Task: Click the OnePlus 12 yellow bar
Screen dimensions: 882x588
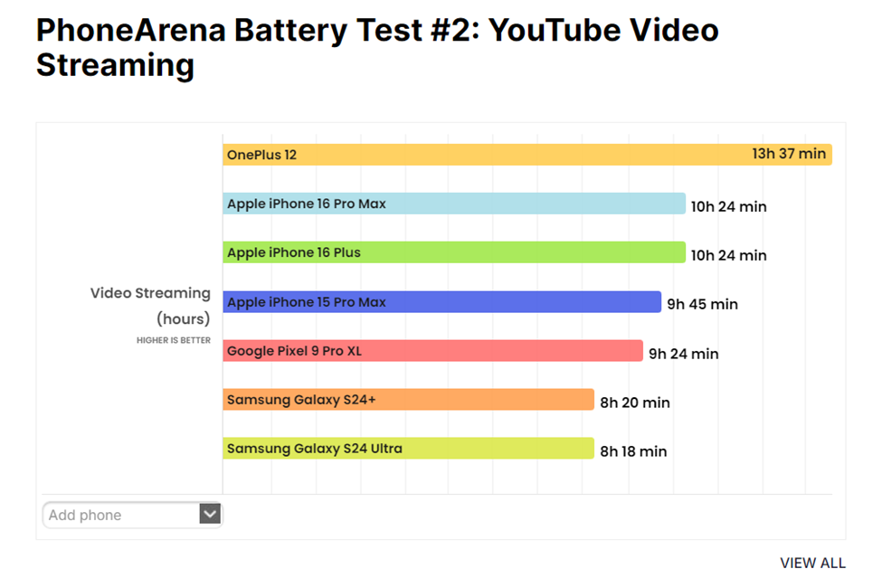Action: tap(526, 155)
